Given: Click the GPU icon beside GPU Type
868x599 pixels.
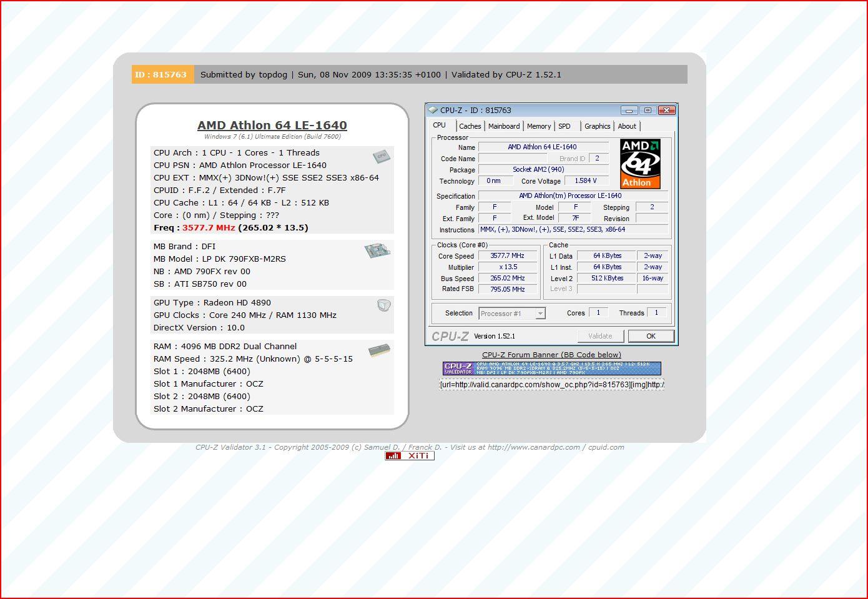Looking at the screenshot, I should point(383,305).
